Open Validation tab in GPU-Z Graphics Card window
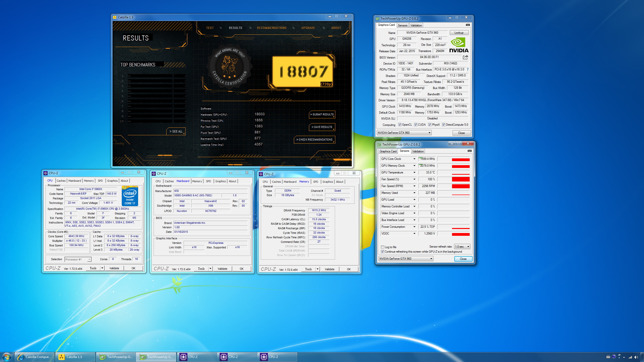 (416, 25)
